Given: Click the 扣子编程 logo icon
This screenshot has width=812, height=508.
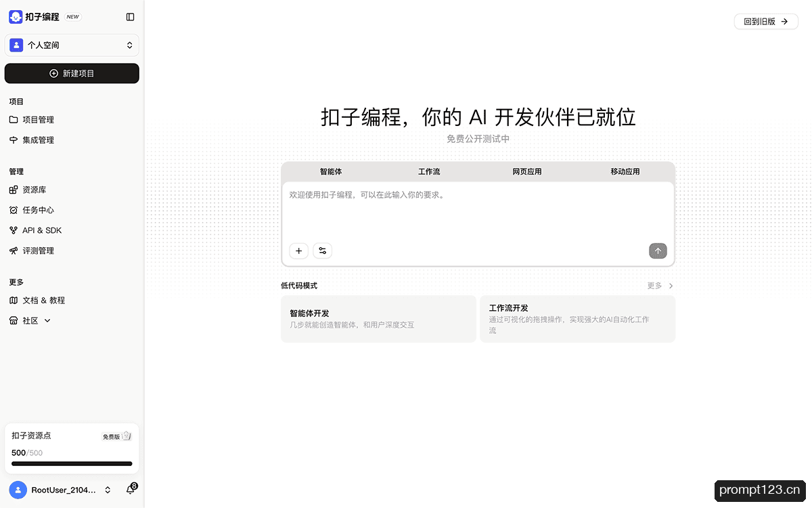Looking at the screenshot, I should [16, 17].
